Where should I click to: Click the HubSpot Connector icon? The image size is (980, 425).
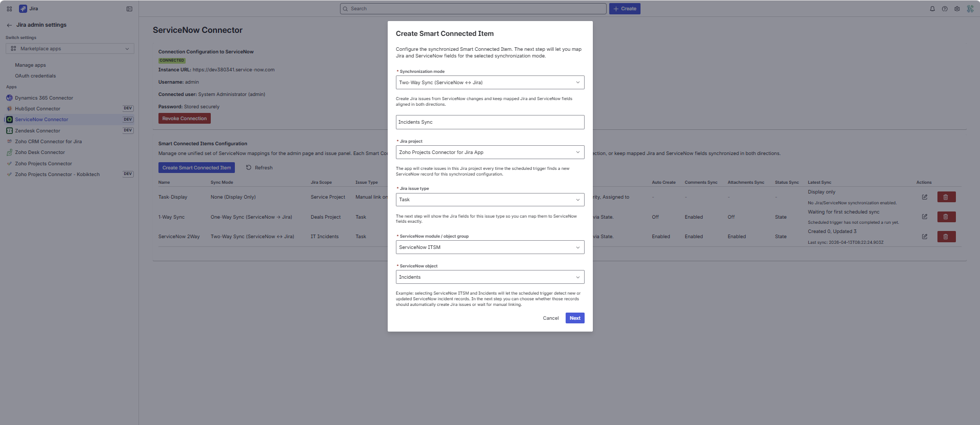point(9,109)
